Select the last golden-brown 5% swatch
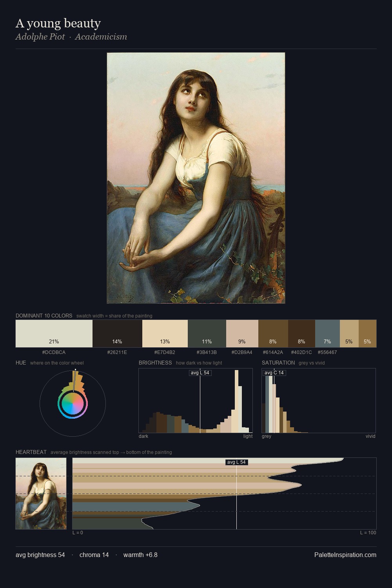Image resolution: width=392 pixels, height=588 pixels. click(x=367, y=334)
